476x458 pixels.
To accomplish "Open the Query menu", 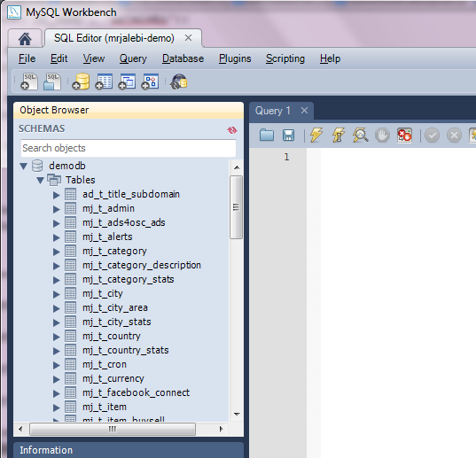I will pyautogui.click(x=133, y=58).
